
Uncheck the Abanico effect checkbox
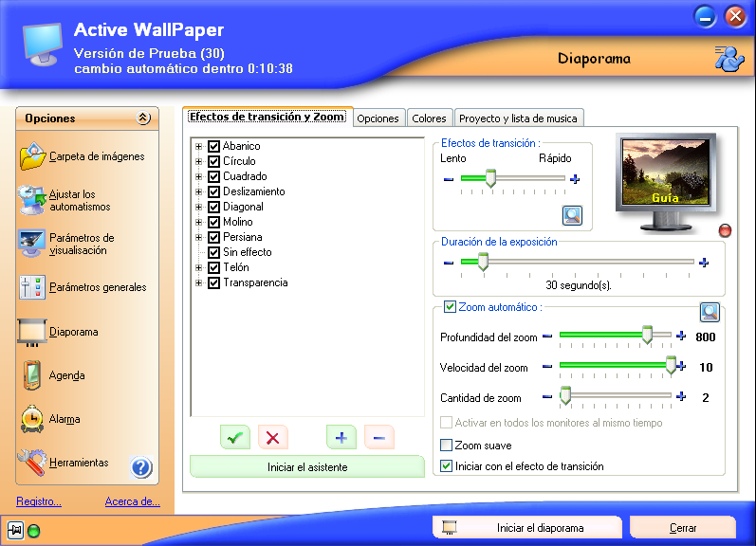pos(213,146)
